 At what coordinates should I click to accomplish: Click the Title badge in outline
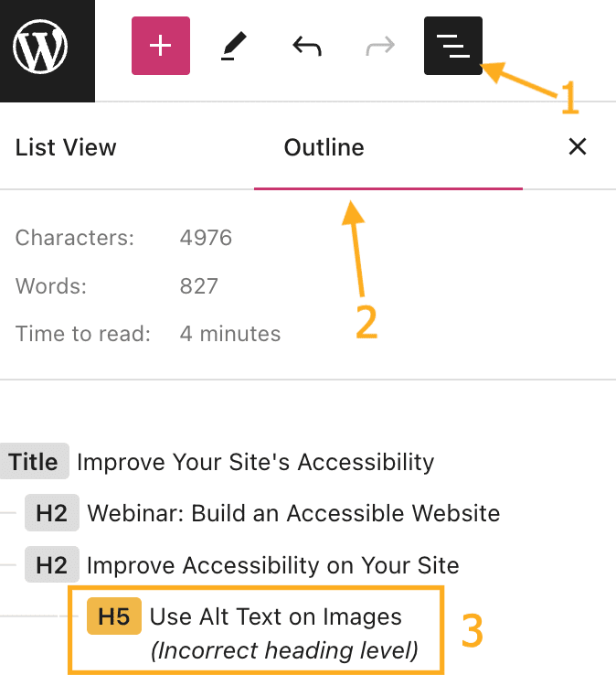(x=34, y=462)
